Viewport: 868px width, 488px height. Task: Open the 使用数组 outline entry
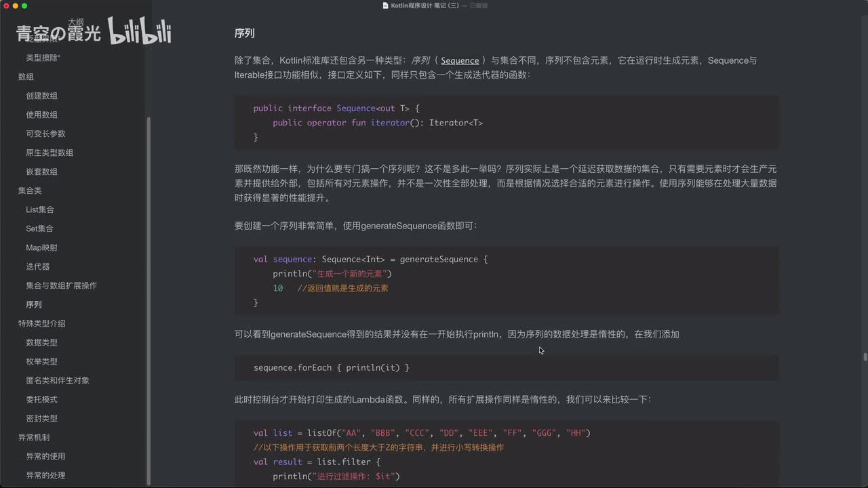pos(41,115)
